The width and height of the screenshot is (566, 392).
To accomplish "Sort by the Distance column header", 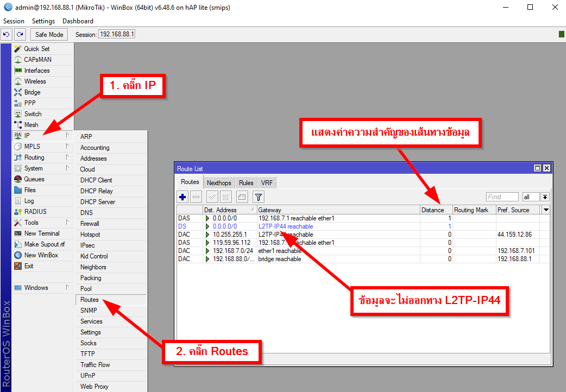I will point(436,210).
